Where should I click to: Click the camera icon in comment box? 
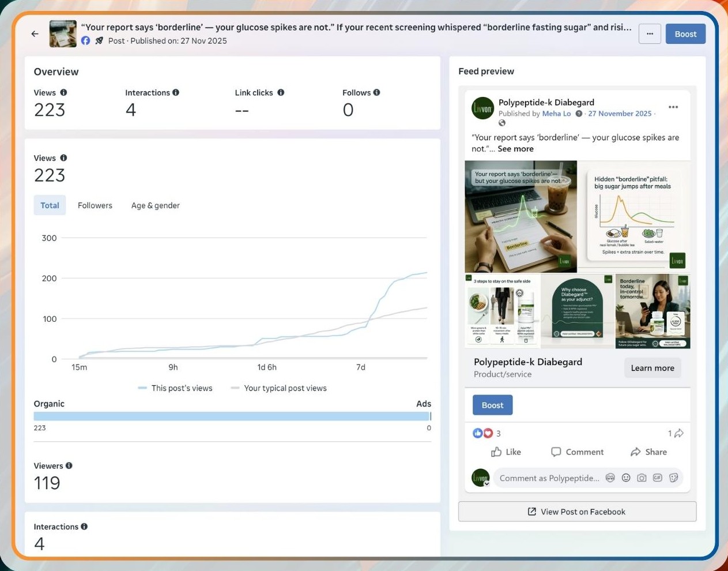coord(642,478)
